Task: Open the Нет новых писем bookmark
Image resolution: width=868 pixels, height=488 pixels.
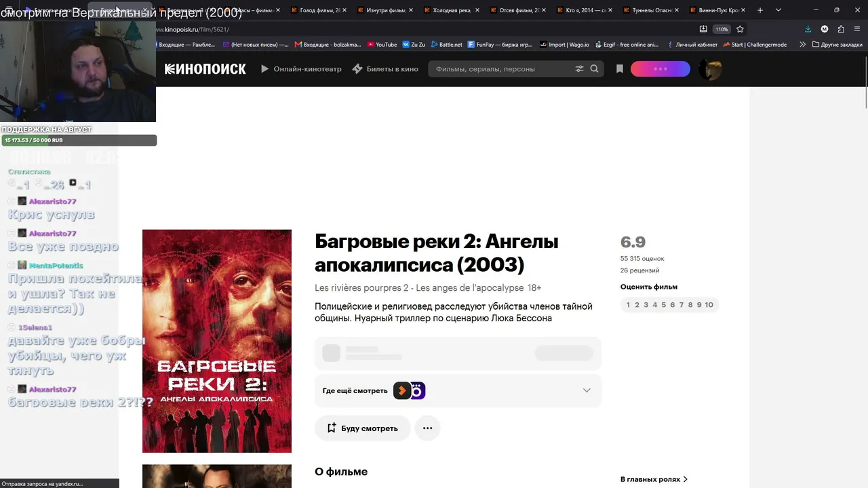Action: click(x=256, y=45)
